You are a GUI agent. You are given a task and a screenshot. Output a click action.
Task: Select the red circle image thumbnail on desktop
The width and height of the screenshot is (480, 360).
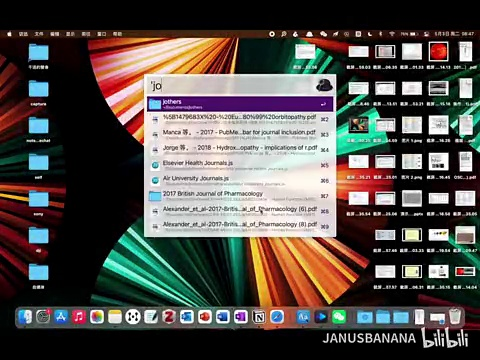(x=438, y=52)
